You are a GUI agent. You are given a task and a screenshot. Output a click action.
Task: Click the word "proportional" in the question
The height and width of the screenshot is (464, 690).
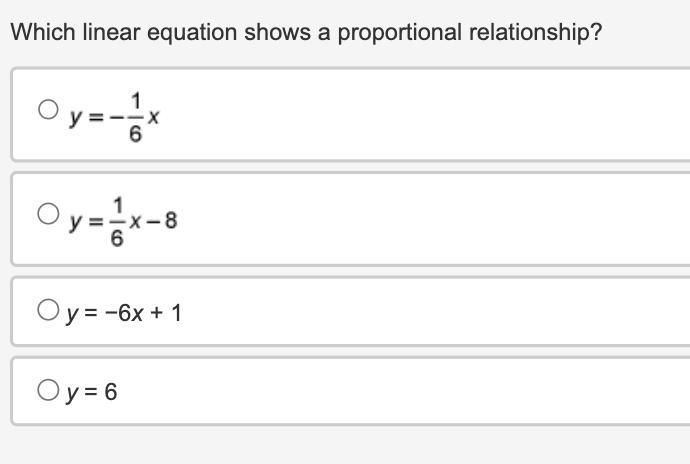pos(400,33)
